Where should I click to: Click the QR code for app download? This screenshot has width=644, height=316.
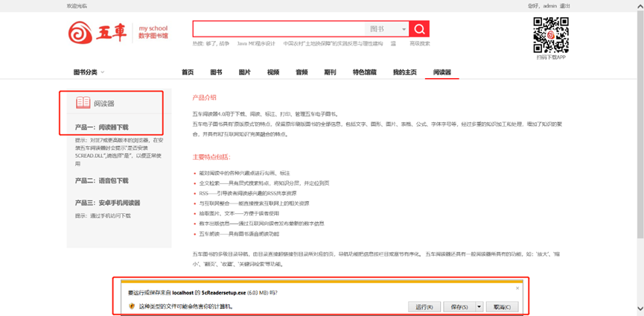(x=551, y=34)
